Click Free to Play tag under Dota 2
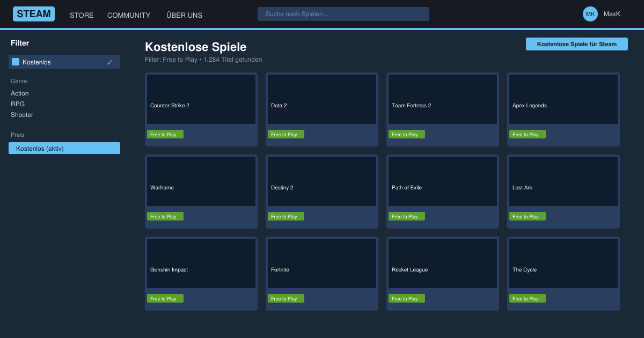Screen dimensions: 644x338 click(286, 134)
